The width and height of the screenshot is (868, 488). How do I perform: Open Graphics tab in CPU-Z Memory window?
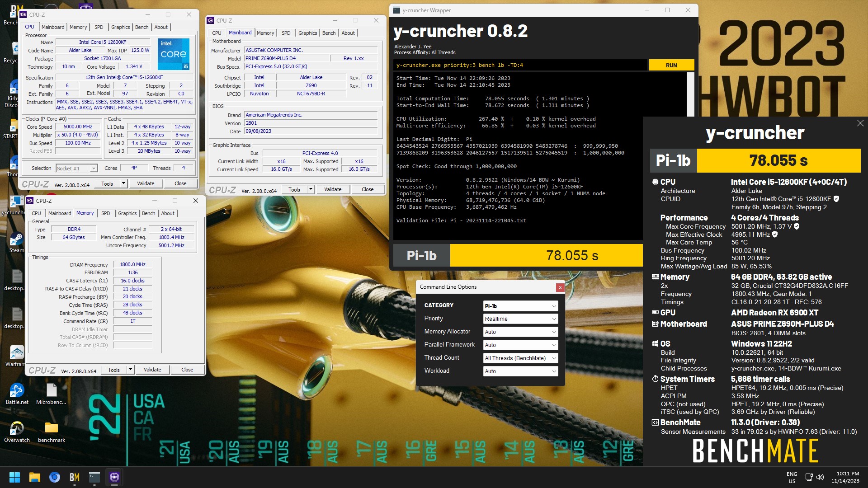127,213
